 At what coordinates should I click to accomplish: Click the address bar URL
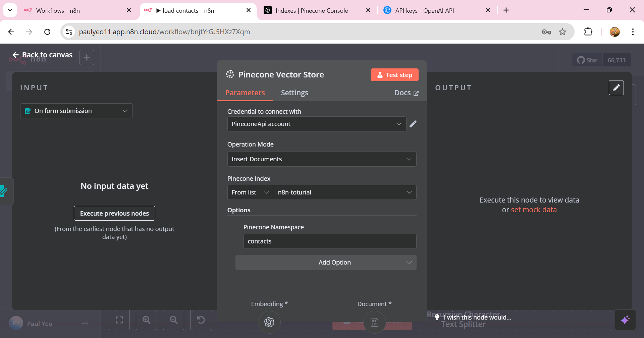point(164,32)
